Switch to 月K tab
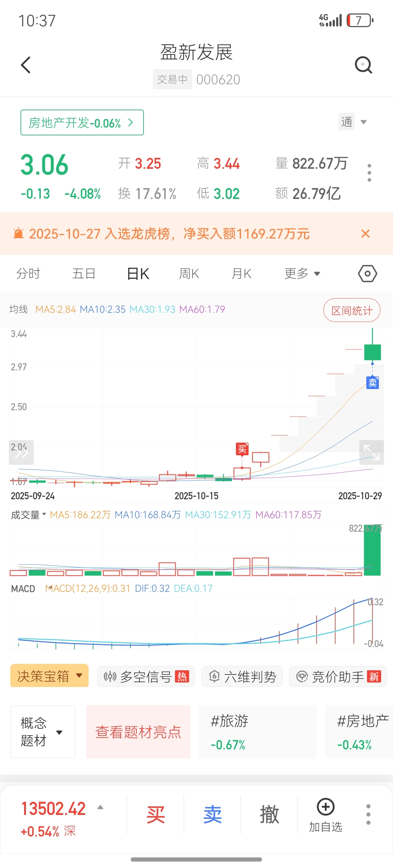 241,274
